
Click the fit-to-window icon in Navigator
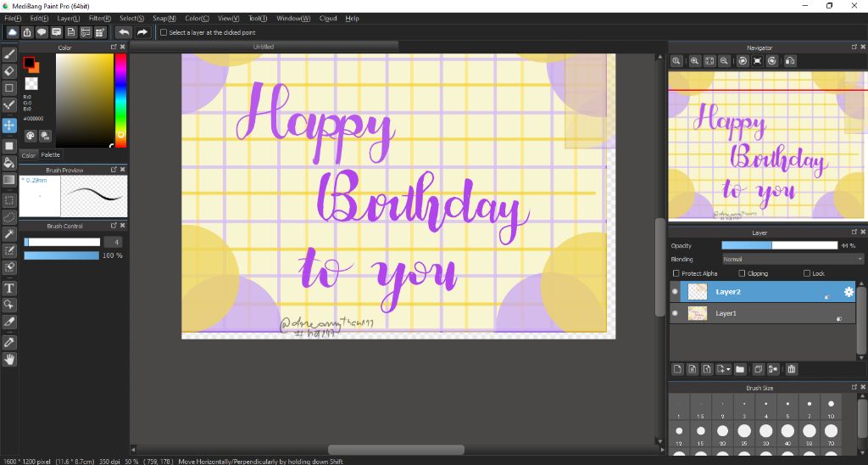point(709,61)
